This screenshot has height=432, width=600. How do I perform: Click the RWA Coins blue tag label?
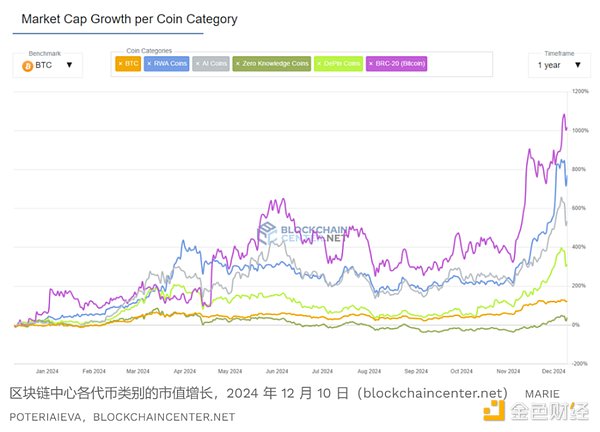[x=168, y=64]
